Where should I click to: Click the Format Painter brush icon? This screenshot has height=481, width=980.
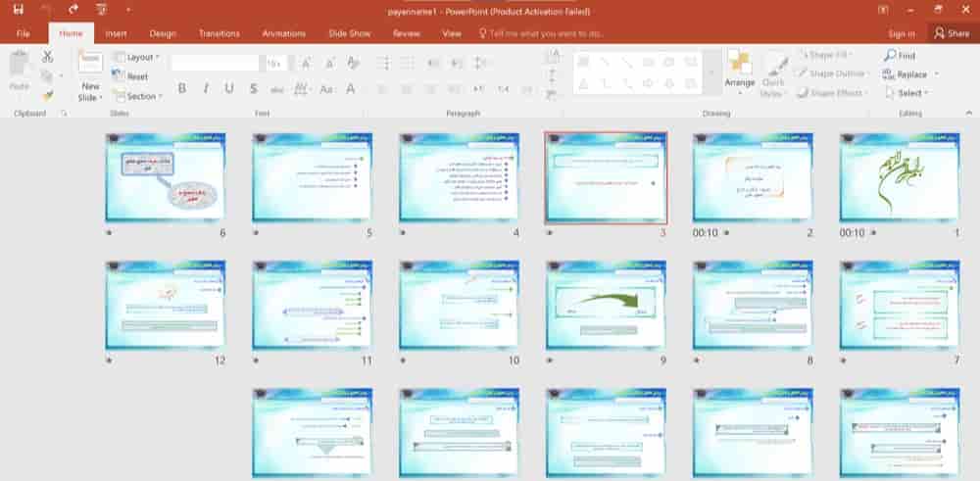[x=47, y=95]
